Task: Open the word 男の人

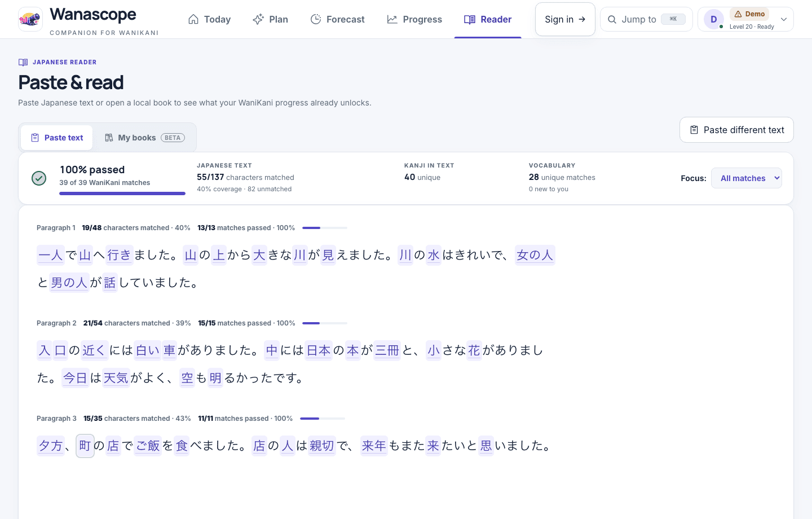Action: [69, 283]
